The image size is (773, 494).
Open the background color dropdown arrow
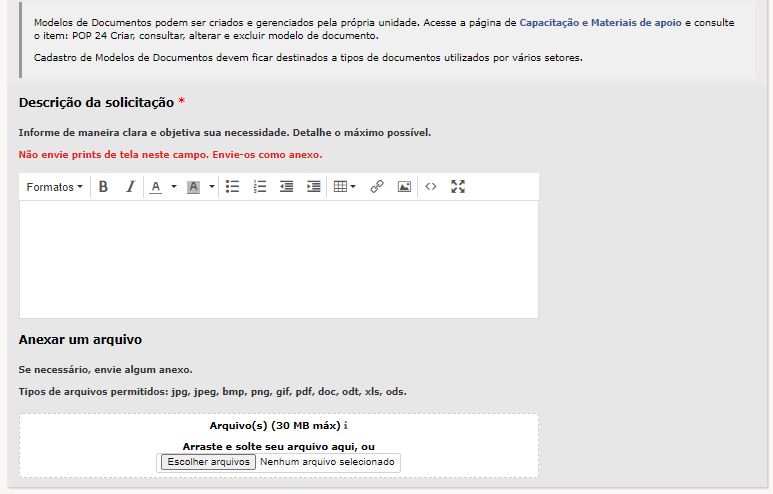pyautogui.click(x=211, y=187)
